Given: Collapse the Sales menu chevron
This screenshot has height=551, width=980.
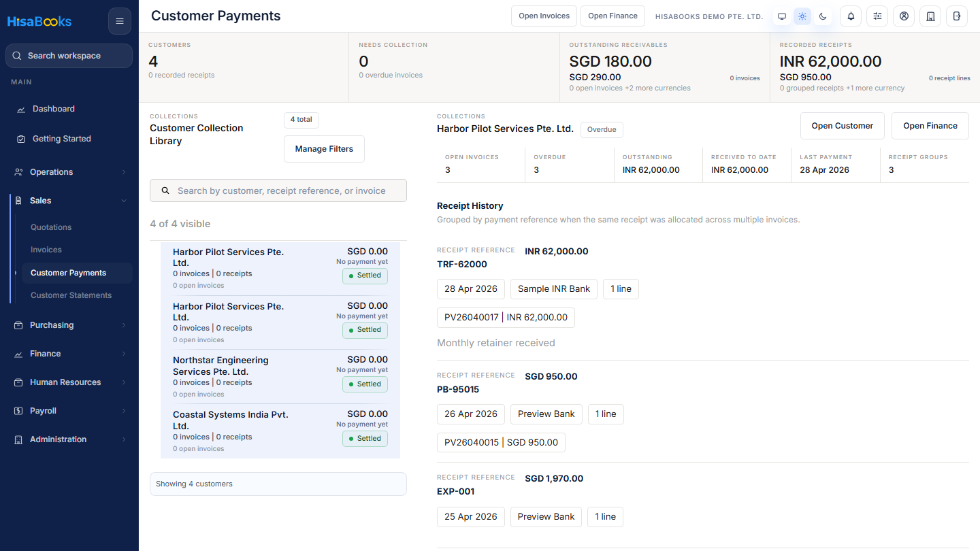Looking at the screenshot, I should [x=124, y=201].
